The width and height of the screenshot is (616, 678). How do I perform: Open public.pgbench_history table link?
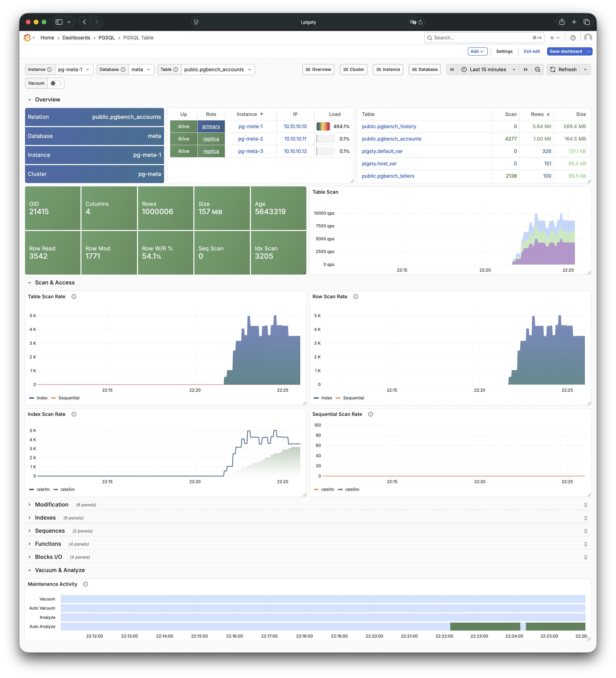click(389, 126)
